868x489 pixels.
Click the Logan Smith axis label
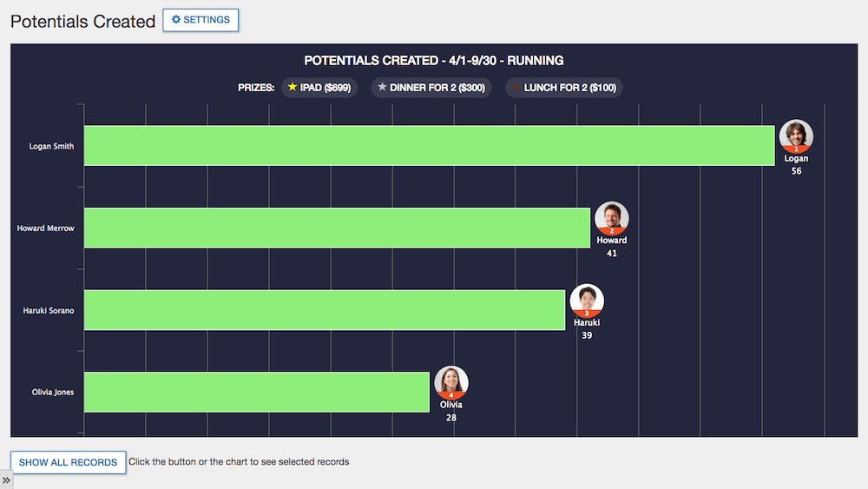tap(51, 146)
